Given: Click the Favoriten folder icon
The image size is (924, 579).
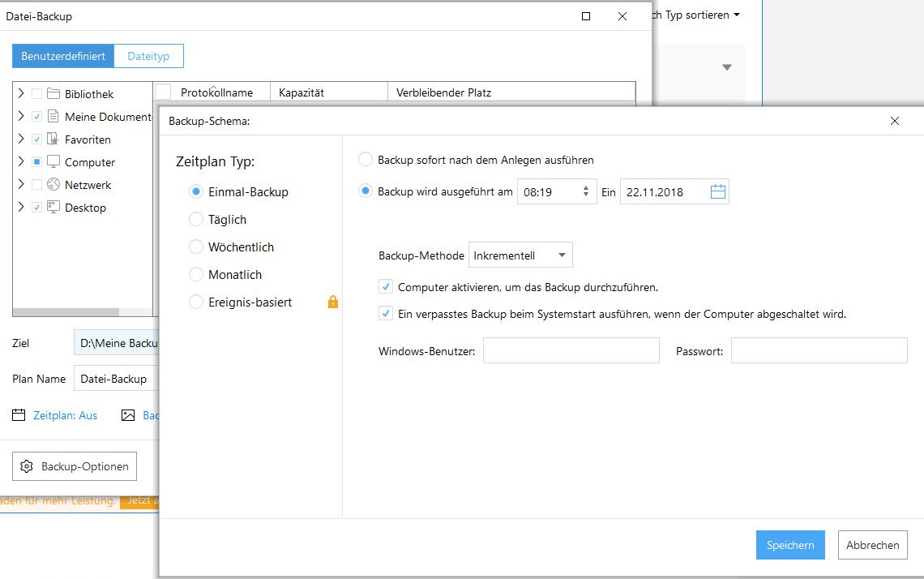Looking at the screenshot, I should coord(53,139).
